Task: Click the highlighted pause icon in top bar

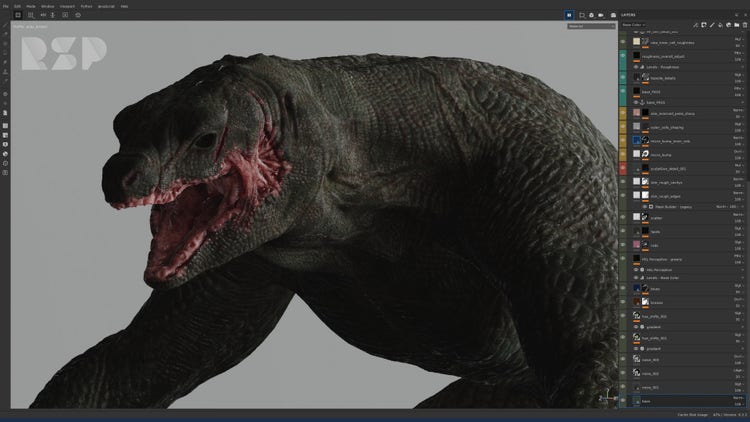Action: click(x=569, y=15)
